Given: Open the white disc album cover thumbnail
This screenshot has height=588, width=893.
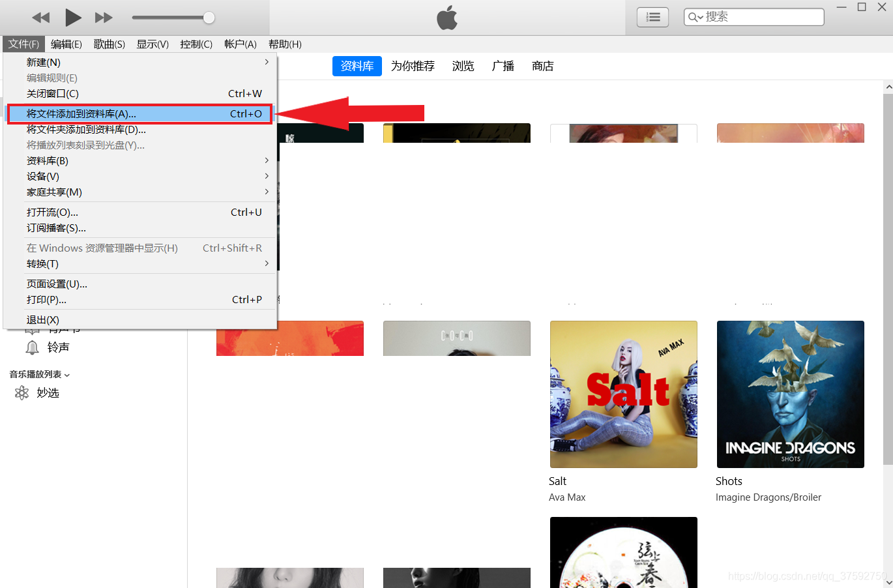Looking at the screenshot, I should [x=624, y=552].
